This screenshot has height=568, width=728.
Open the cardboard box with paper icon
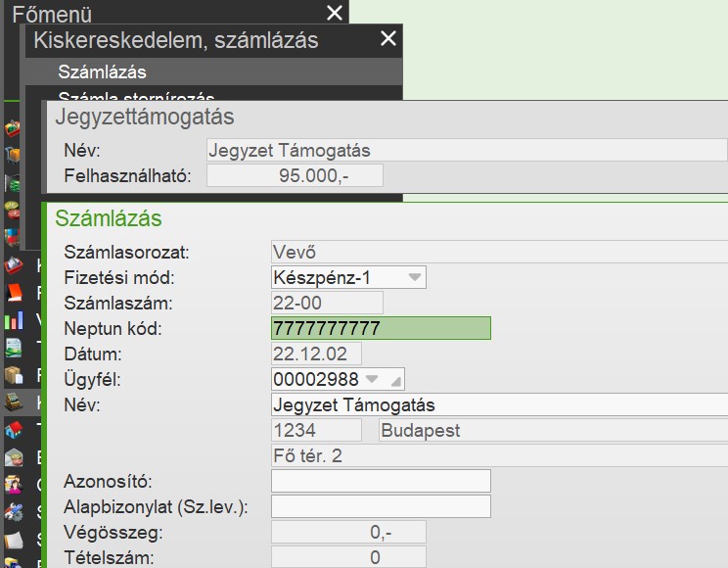(x=14, y=375)
